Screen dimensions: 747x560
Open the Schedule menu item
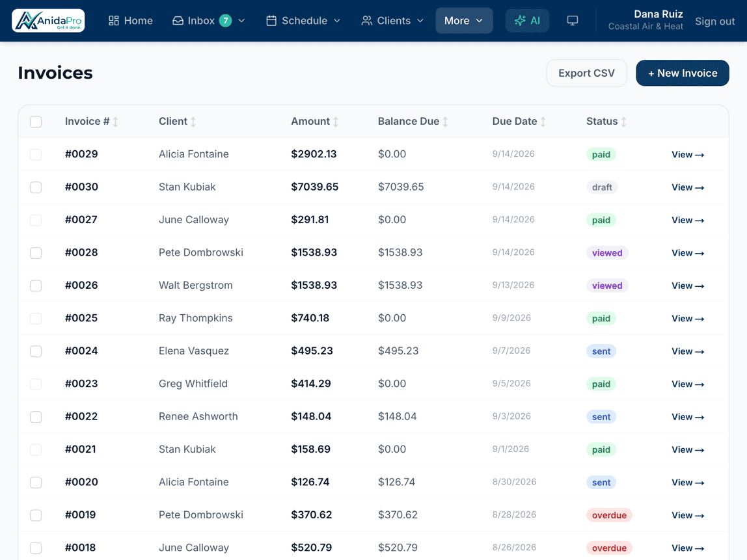(303, 20)
